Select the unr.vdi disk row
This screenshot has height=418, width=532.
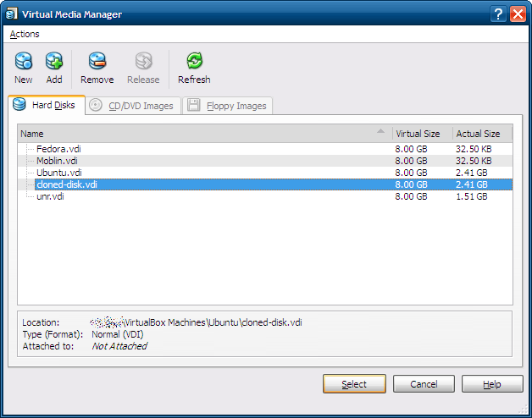(265, 196)
